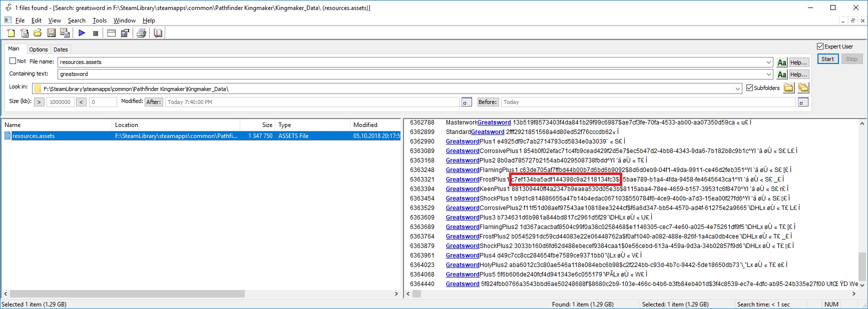Open the Search menu
Image resolution: width=868 pixels, height=309 pixels.
[77, 20]
